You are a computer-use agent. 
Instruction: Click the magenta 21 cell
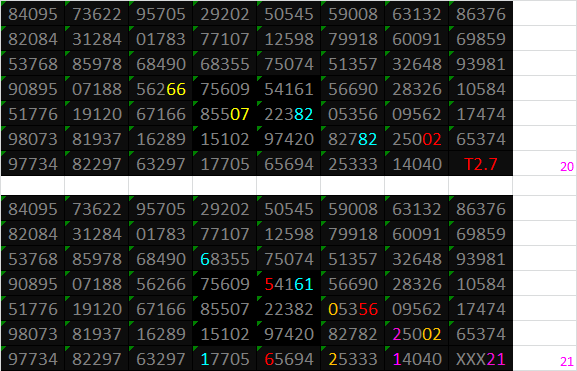(545, 359)
